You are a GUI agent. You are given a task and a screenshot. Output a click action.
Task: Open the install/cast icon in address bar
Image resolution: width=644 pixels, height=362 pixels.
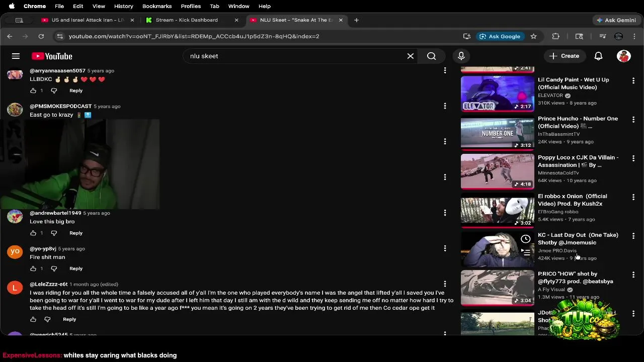point(467,36)
